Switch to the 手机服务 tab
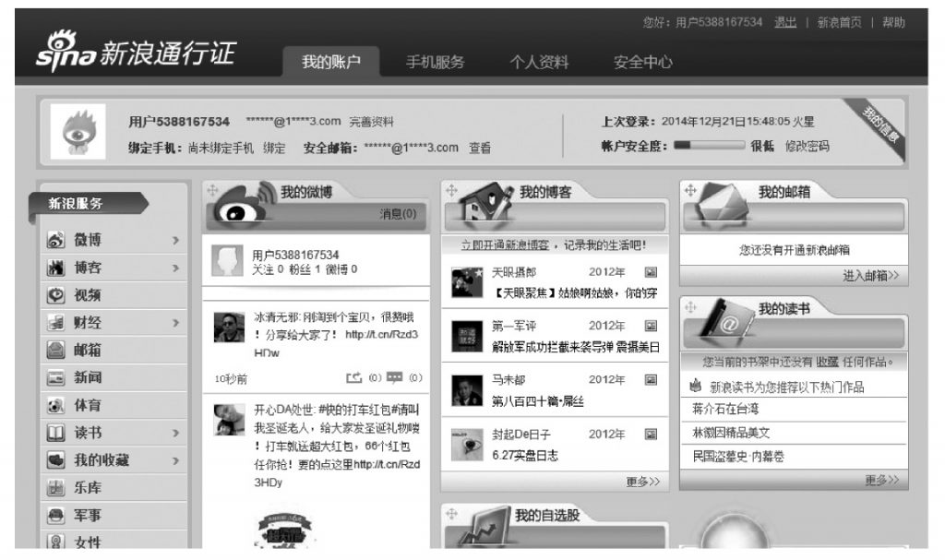 click(x=434, y=60)
